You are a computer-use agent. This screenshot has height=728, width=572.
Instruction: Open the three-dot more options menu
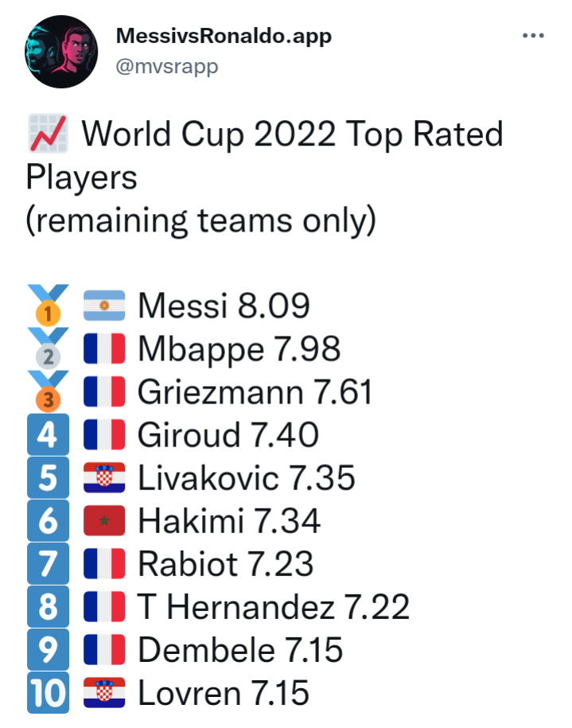(x=533, y=35)
